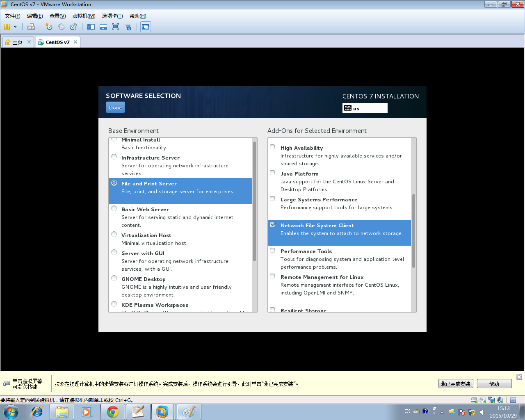Viewport: 525px width, 420px height.
Task: Close the 主页 tab
Action: 29,42
